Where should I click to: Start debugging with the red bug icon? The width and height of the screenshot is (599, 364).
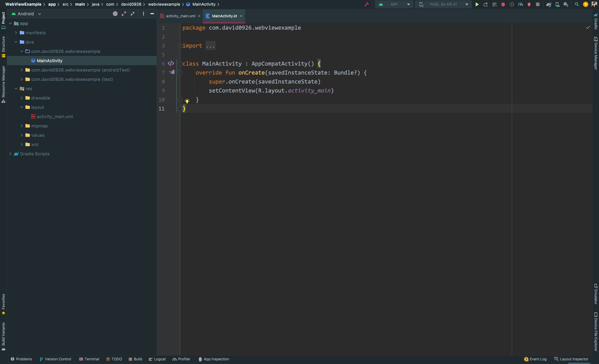point(503,4)
